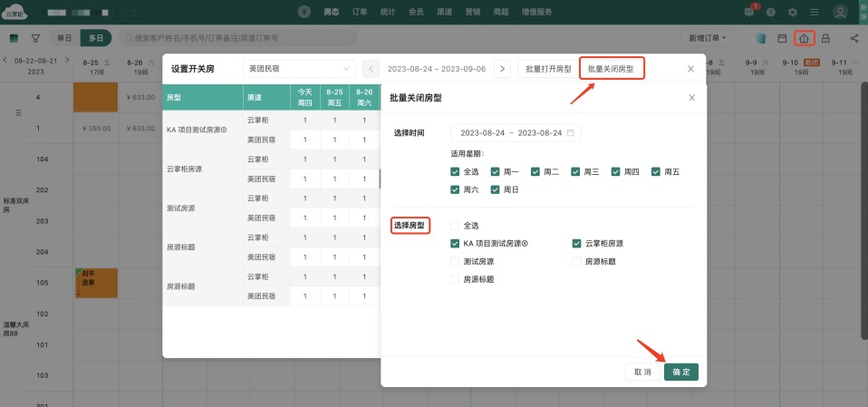Open the room open/close house icon

click(x=804, y=38)
